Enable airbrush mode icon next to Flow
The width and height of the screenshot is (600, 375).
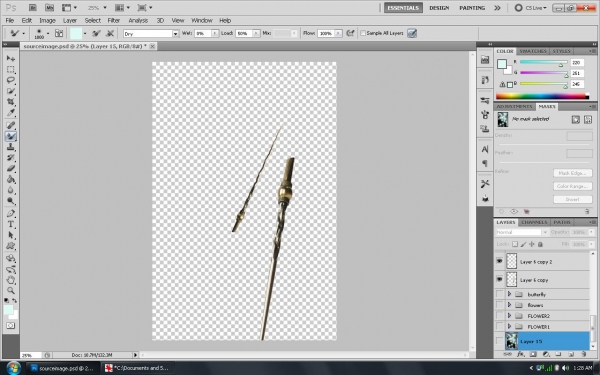coord(350,33)
